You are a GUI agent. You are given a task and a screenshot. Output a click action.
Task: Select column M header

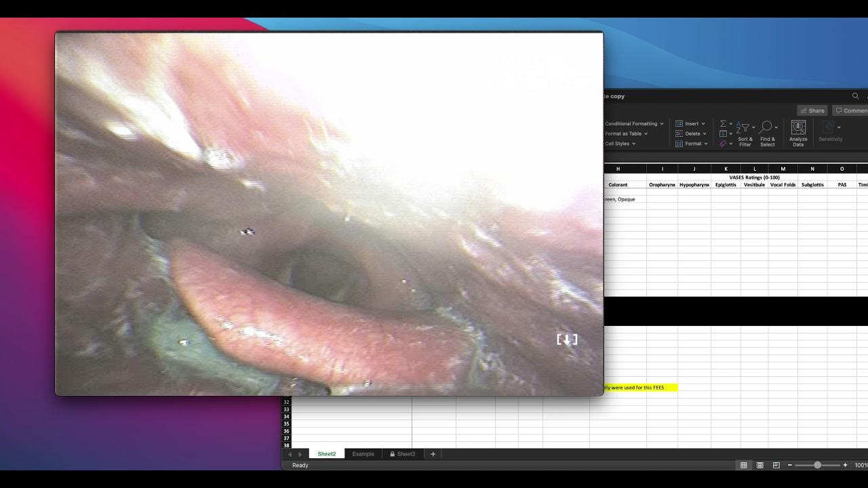tap(783, 169)
